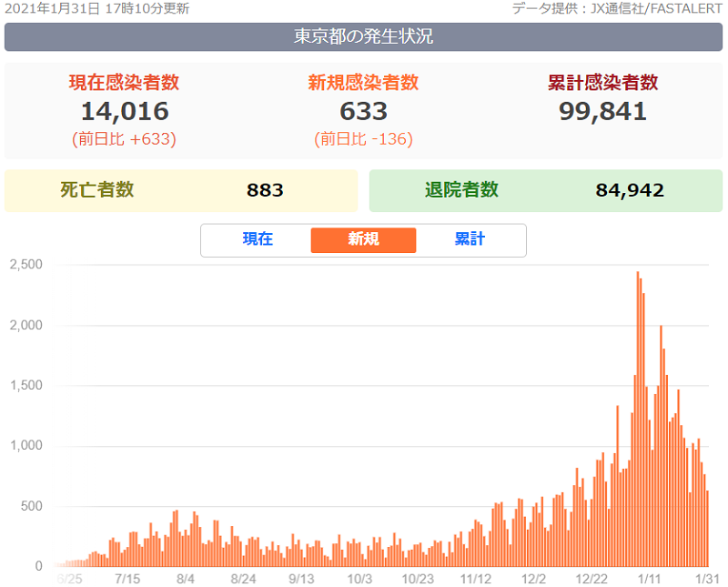This screenshot has width=728, height=587.
Task: Click the 2,500 y-axis label
Action: click(x=26, y=265)
